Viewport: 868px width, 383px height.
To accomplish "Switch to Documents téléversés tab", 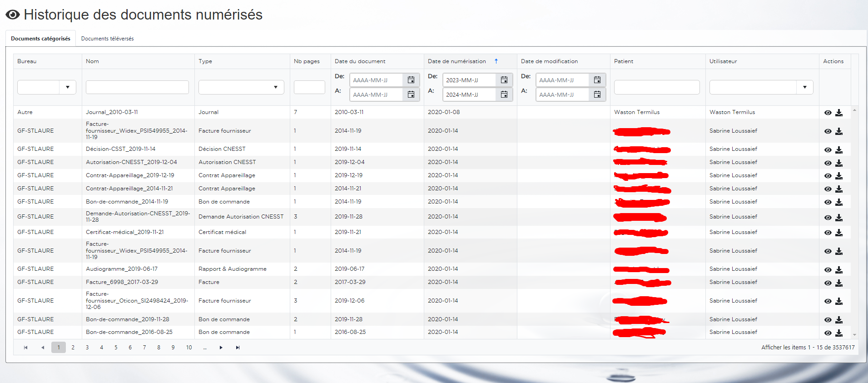I will pos(107,39).
